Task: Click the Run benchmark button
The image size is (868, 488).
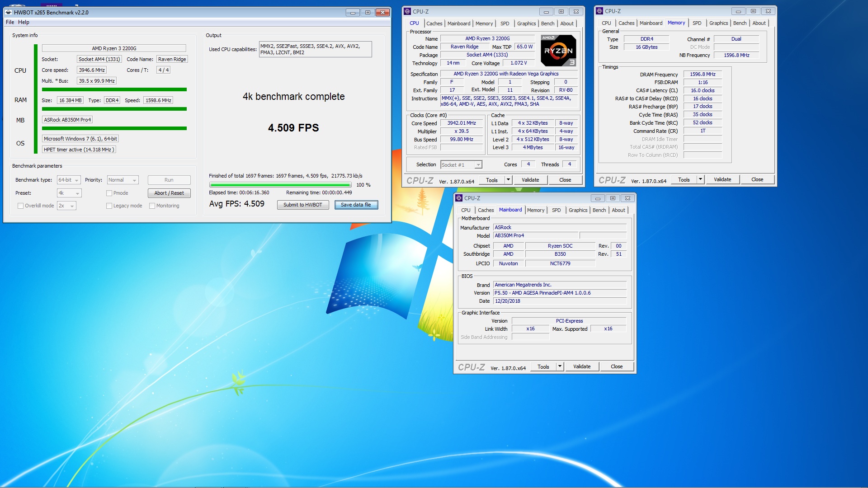Action: click(x=169, y=180)
